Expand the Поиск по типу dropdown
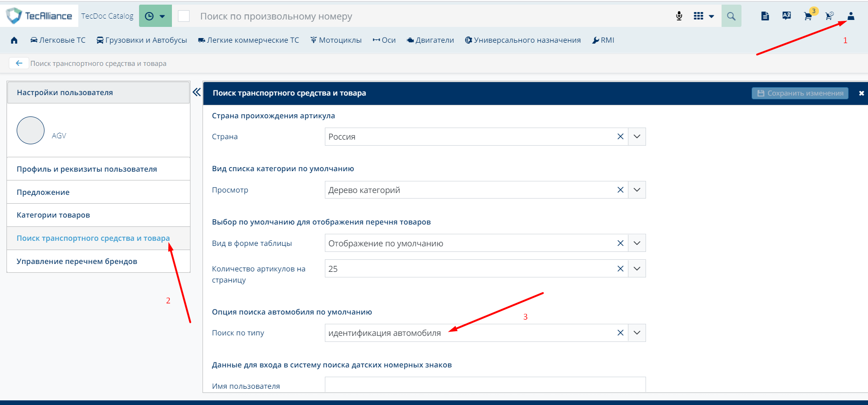This screenshot has height=405, width=868. pyautogui.click(x=637, y=333)
